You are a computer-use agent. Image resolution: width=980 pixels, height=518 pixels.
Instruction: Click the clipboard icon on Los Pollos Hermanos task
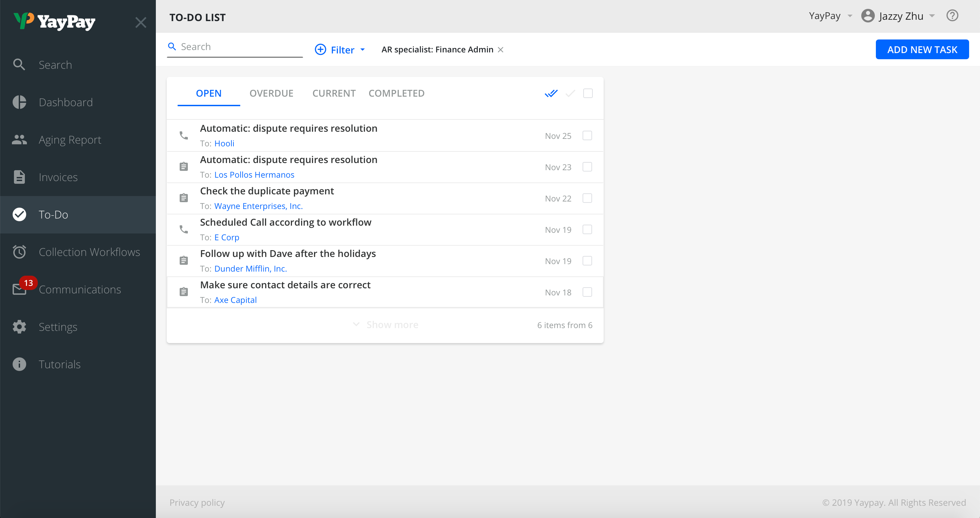184,167
